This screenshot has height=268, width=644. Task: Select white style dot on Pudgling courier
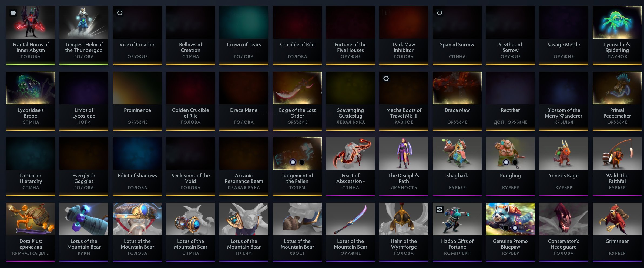point(506,162)
